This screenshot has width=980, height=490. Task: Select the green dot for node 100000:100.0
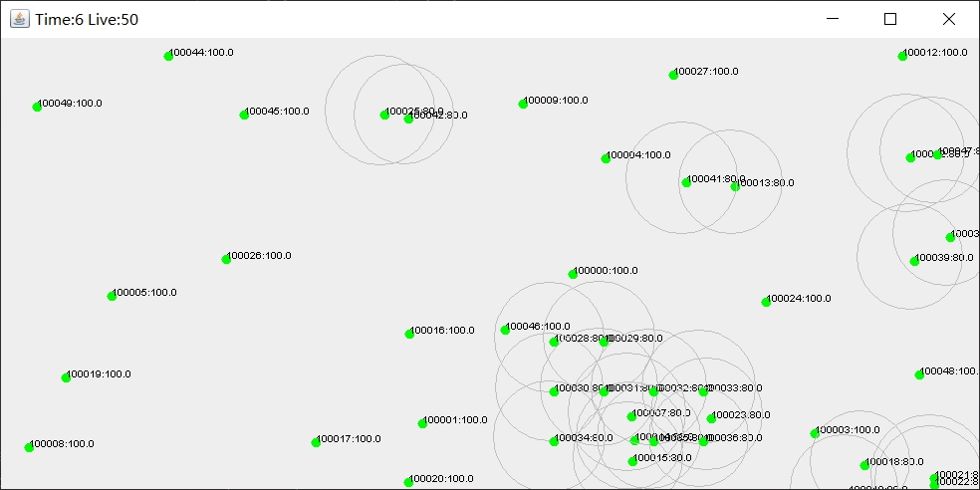tap(573, 274)
